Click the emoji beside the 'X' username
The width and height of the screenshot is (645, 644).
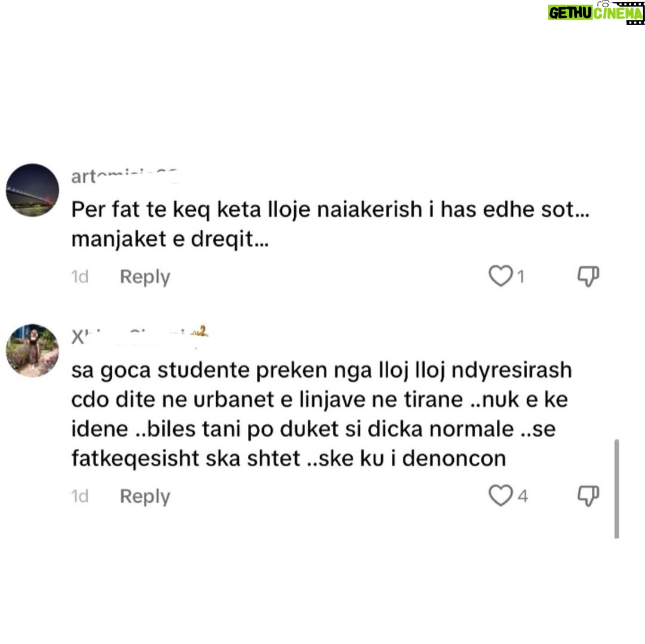[200, 332]
